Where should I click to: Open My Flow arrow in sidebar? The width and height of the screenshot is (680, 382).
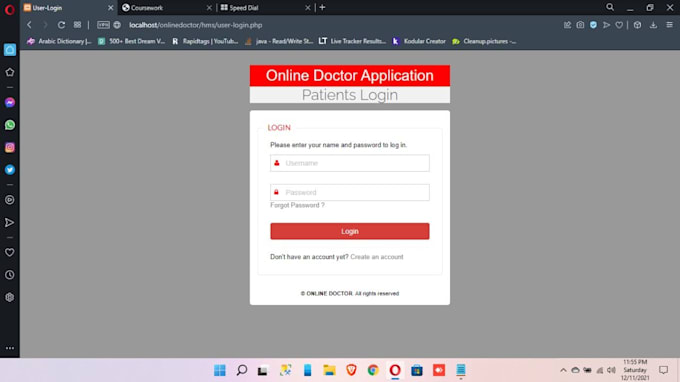[x=10, y=222]
